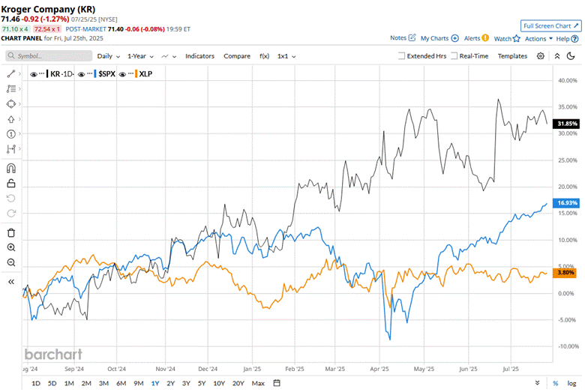
Task: Zoom out of the chart
Action: pos(10,262)
